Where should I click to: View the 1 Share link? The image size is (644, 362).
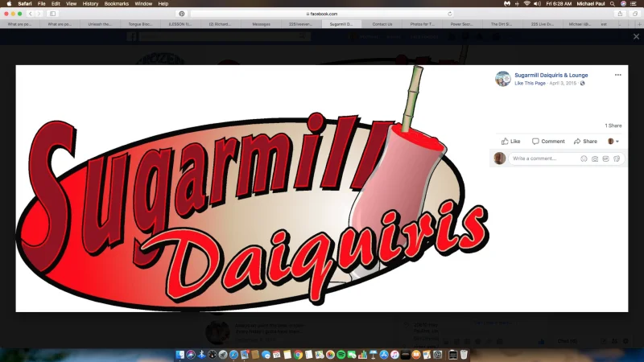tap(613, 125)
